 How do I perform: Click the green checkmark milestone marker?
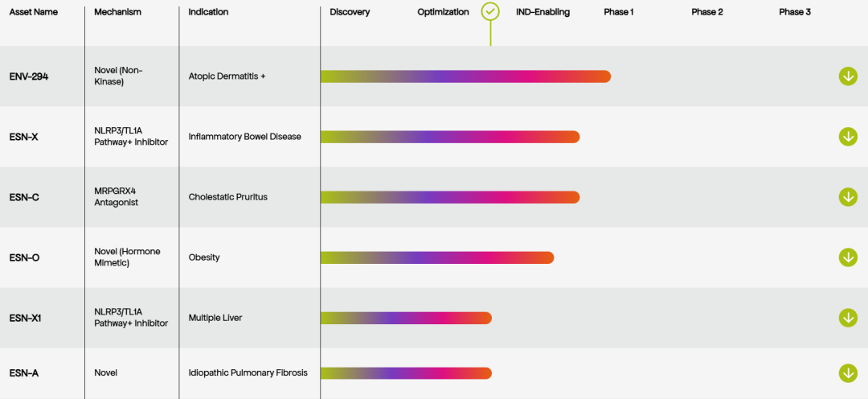[x=490, y=11]
